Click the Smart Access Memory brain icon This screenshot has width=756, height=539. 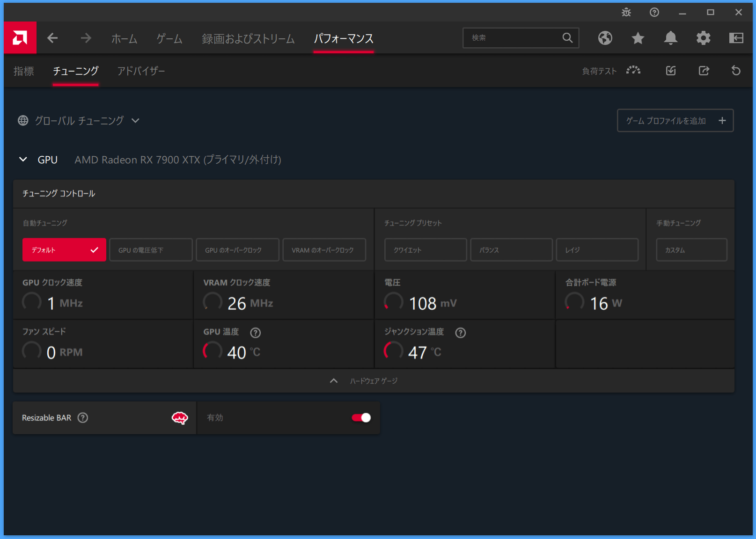(180, 418)
